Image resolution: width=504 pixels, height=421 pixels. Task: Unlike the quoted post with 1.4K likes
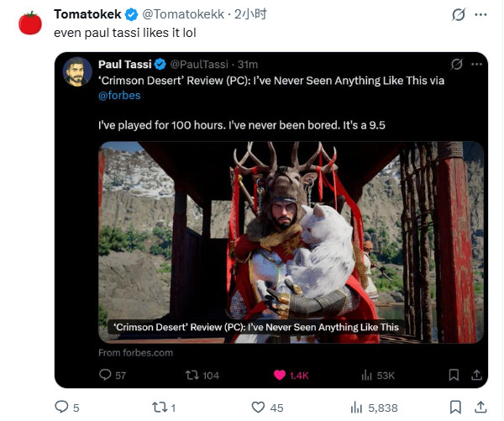click(x=280, y=375)
